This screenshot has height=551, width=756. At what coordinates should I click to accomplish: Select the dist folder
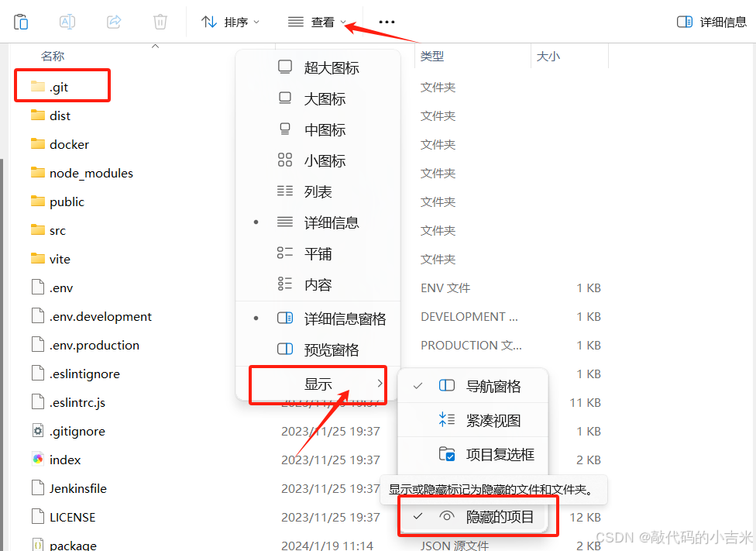[x=50, y=115]
